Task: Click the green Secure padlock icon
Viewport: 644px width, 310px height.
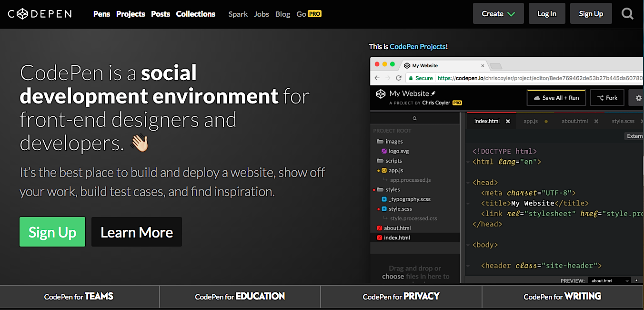Action: [x=411, y=78]
